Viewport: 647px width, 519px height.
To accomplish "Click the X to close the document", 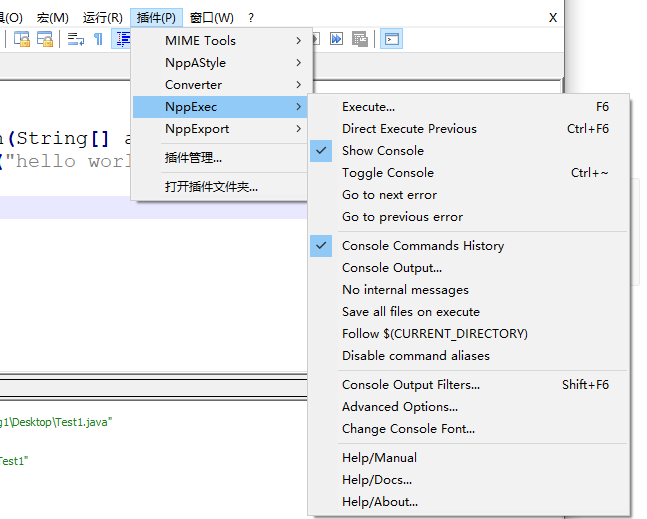I will point(553,17).
